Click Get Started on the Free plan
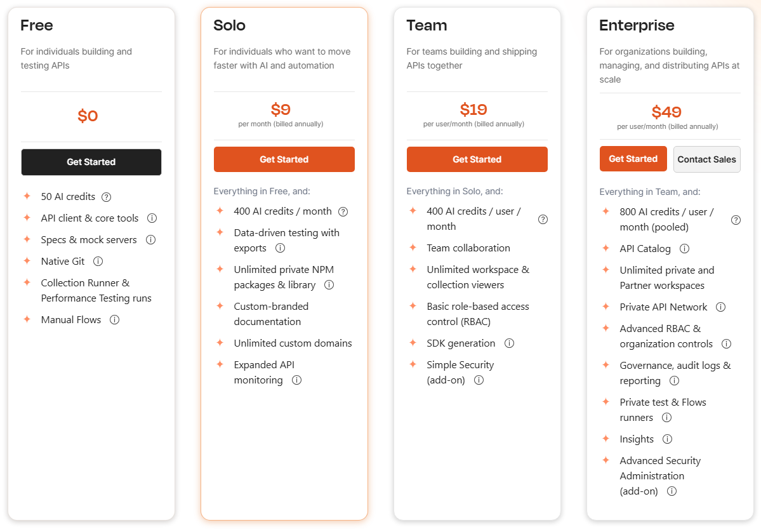This screenshot has width=761, height=532. (x=91, y=162)
